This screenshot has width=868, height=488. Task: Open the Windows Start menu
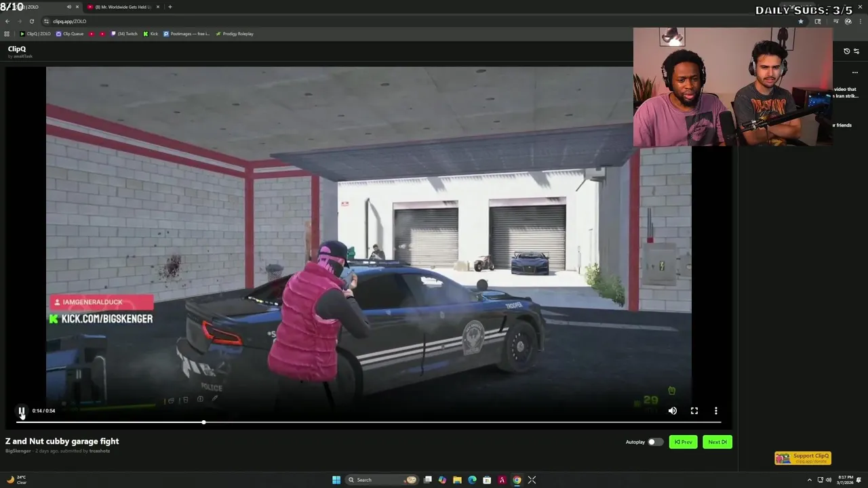coord(336,480)
